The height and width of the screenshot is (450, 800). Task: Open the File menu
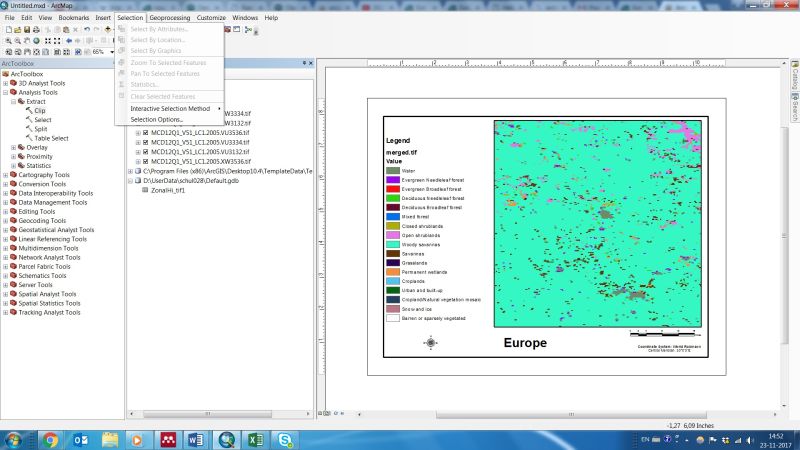tap(10, 17)
